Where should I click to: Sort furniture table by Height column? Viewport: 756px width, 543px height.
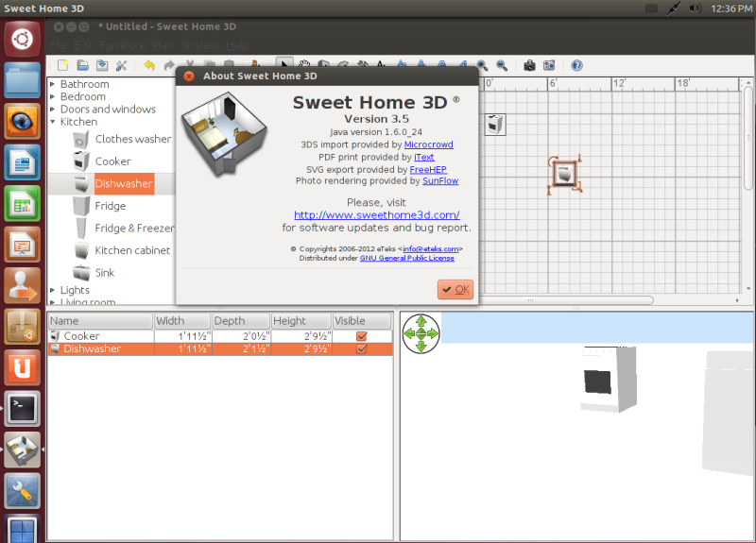tap(301, 321)
